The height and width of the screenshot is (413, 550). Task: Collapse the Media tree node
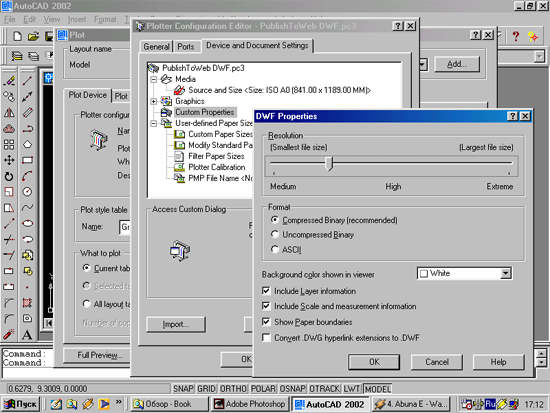[x=154, y=79]
